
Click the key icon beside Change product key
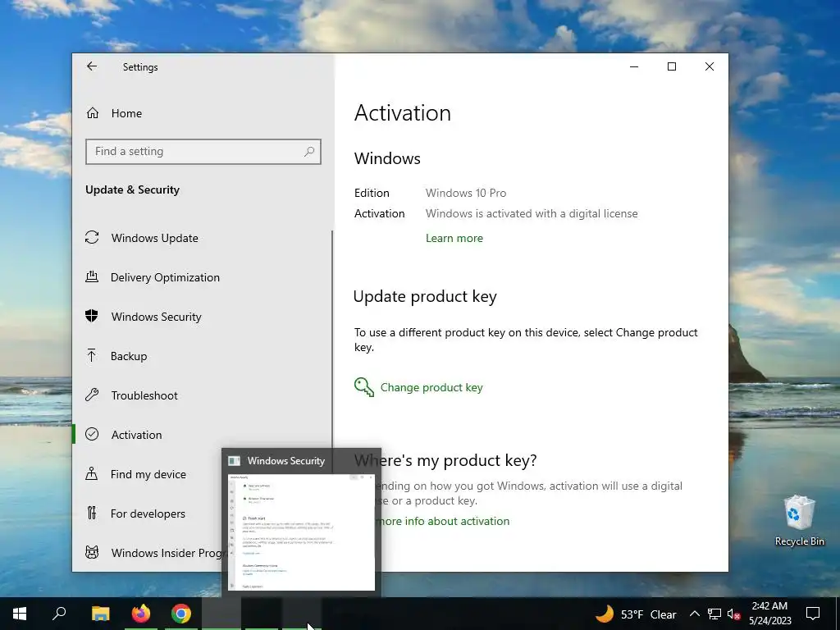364,387
